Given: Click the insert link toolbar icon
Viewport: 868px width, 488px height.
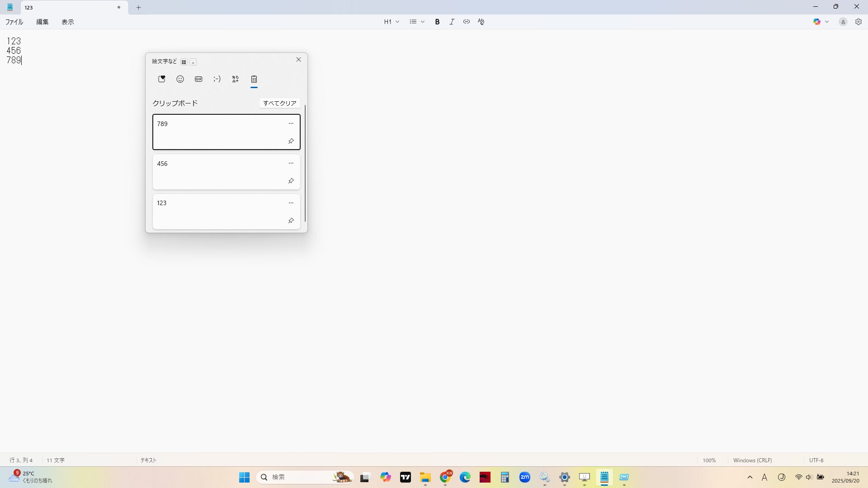Looking at the screenshot, I should [466, 22].
